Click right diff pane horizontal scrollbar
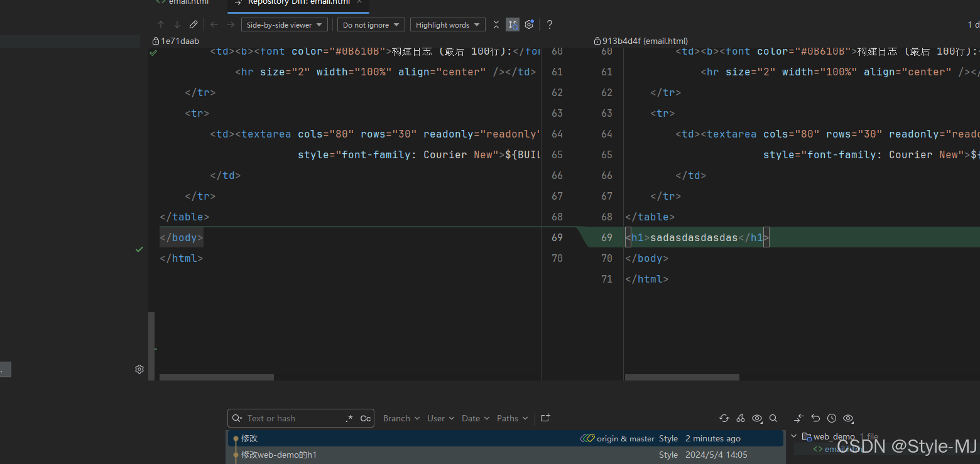This screenshot has width=980, height=464. point(682,377)
